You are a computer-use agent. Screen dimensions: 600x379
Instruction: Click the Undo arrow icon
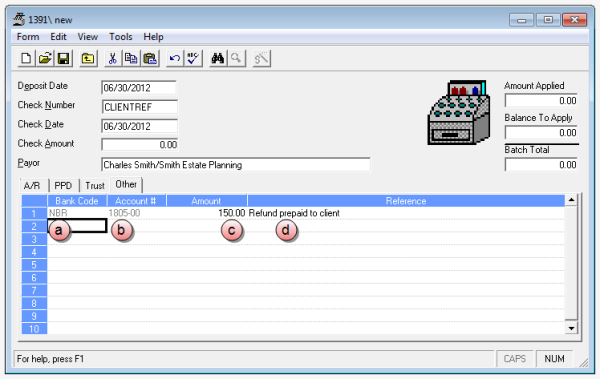tap(175, 59)
